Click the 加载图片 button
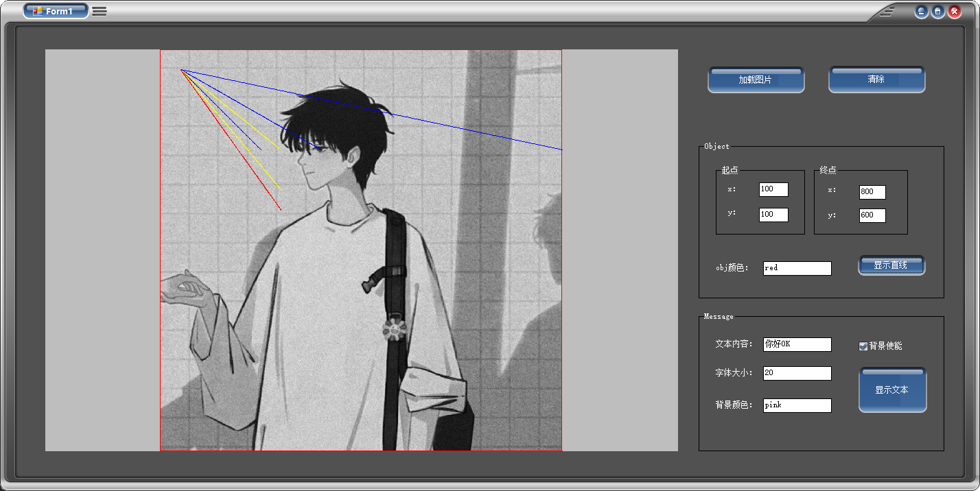 pos(756,79)
